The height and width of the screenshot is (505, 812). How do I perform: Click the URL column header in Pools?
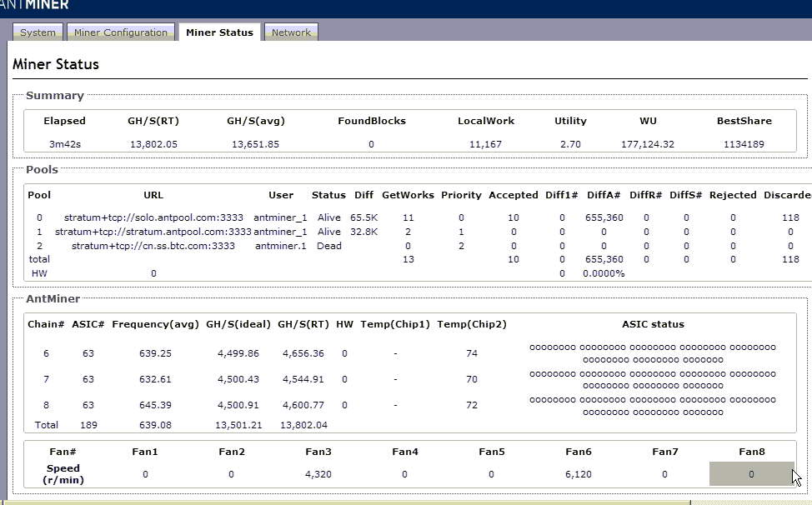coord(153,195)
